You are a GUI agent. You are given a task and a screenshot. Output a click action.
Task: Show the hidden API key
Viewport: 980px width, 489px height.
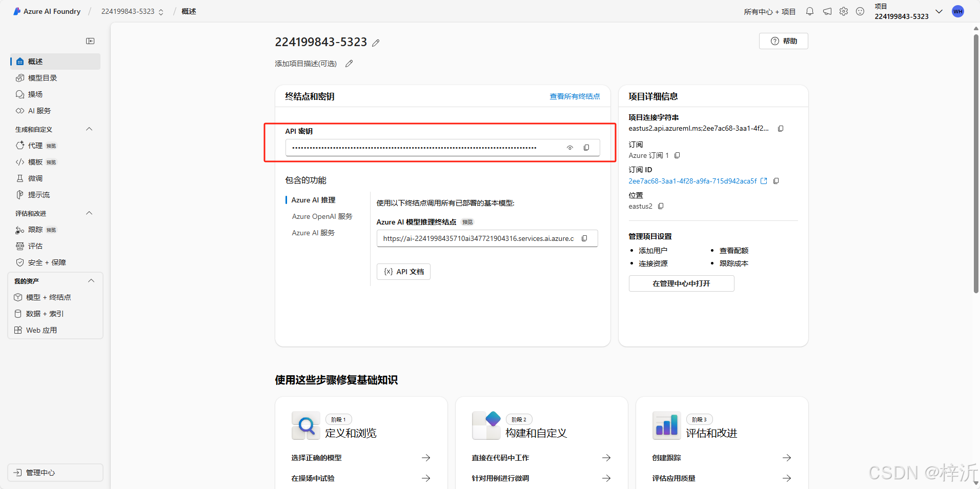pos(570,148)
